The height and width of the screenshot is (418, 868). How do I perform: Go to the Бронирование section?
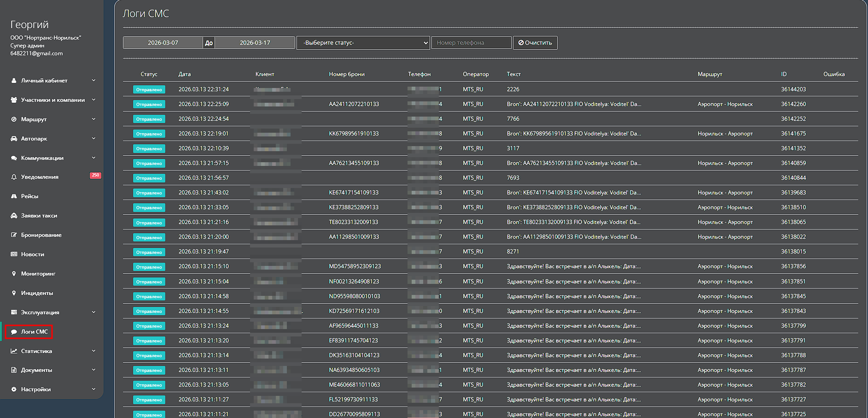pos(41,235)
